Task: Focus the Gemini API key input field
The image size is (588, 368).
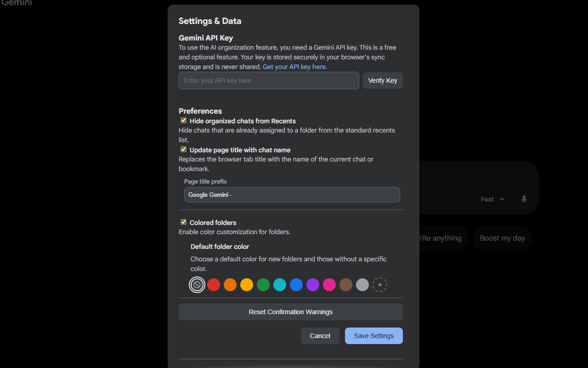Action: [269, 80]
